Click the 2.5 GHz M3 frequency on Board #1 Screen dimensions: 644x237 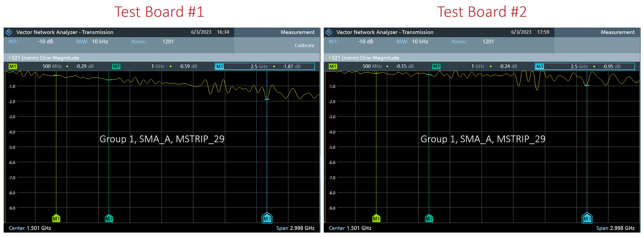coord(259,66)
